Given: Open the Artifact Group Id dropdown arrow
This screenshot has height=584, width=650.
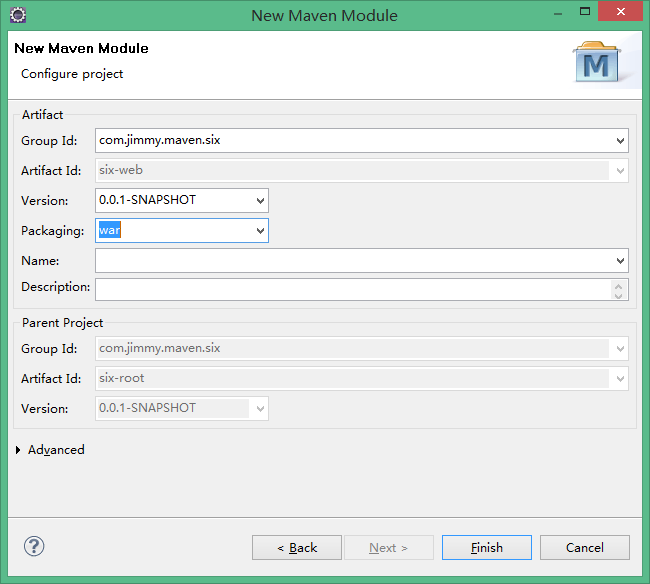Looking at the screenshot, I should (620, 141).
